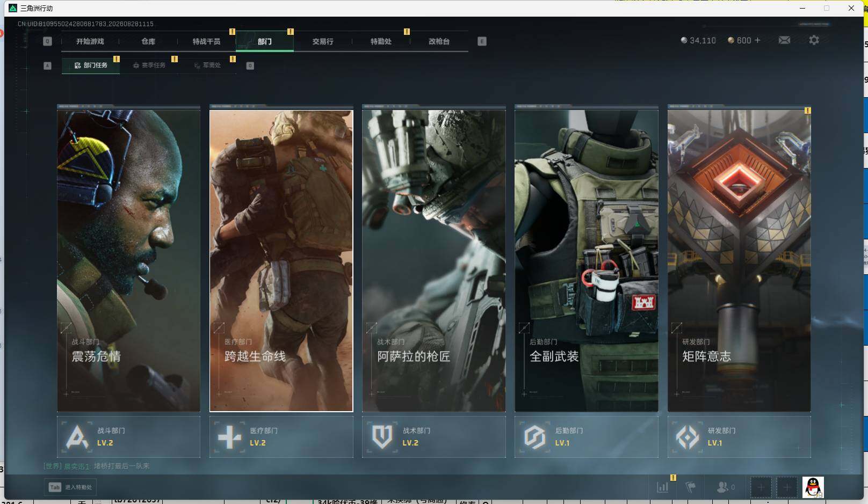Click the first empty squad invite slot

click(x=761, y=487)
